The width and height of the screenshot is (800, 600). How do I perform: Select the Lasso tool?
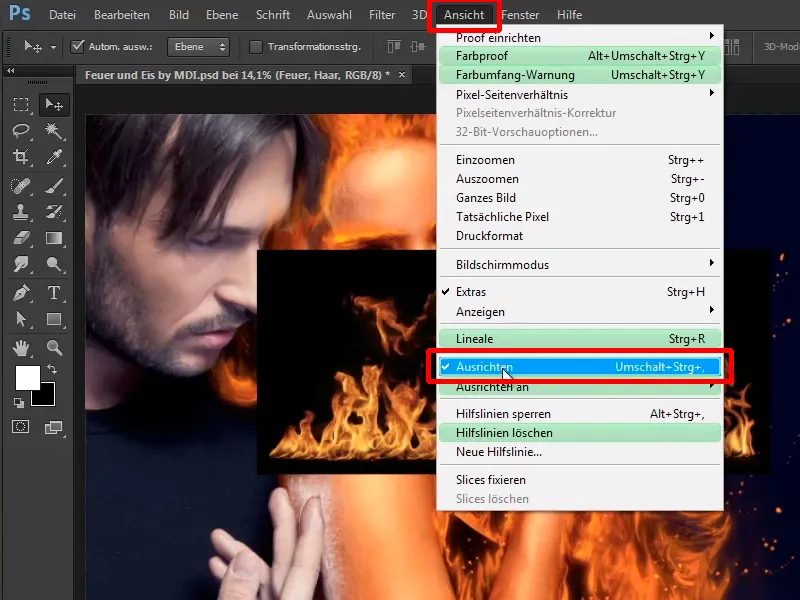pyautogui.click(x=21, y=131)
